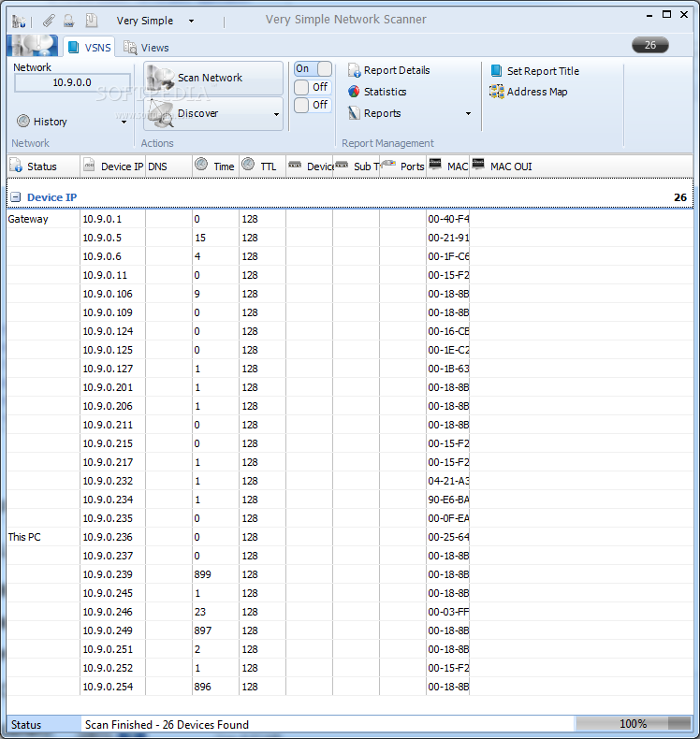This screenshot has height=739, width=700.
Task: Sort by the Ports column header
Action: point(403,167)
